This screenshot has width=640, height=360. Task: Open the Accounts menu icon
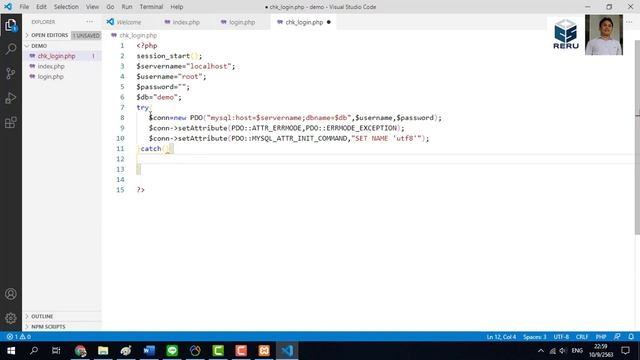(x=11, y=294)
